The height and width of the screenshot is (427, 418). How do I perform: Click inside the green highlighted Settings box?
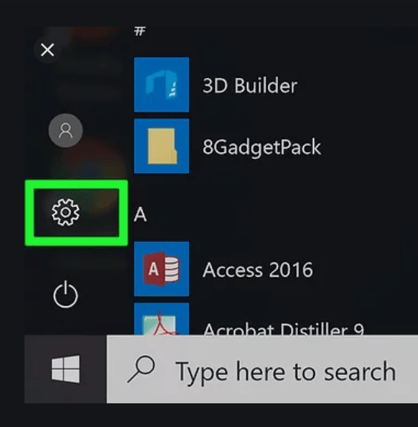[x=76, y=213]
